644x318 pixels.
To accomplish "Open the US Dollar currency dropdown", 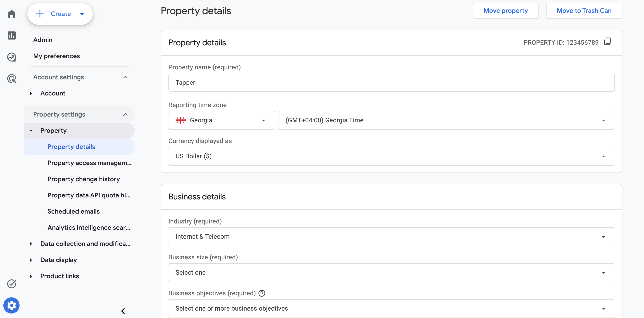I will [392, 156].
